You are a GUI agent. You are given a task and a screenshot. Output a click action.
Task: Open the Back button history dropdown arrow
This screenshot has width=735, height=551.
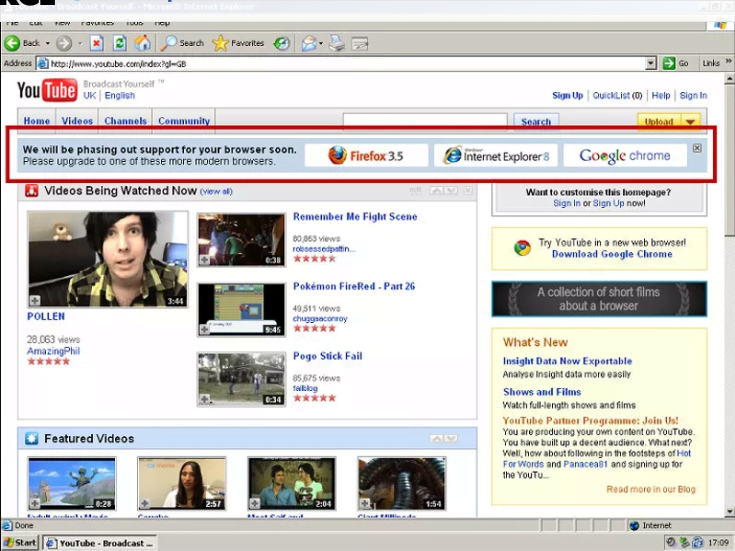pyautogui.click(x=47, y=43)
